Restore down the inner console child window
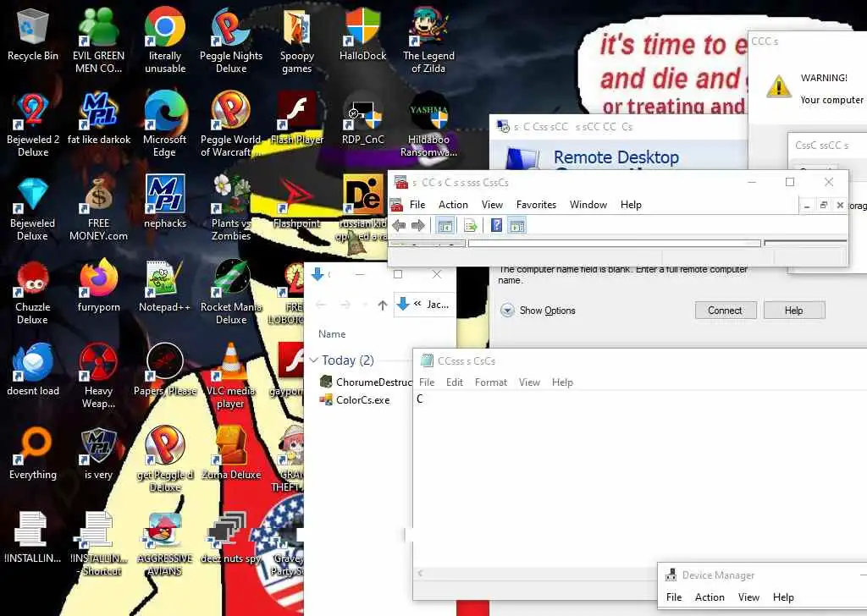 pos(823,205)
